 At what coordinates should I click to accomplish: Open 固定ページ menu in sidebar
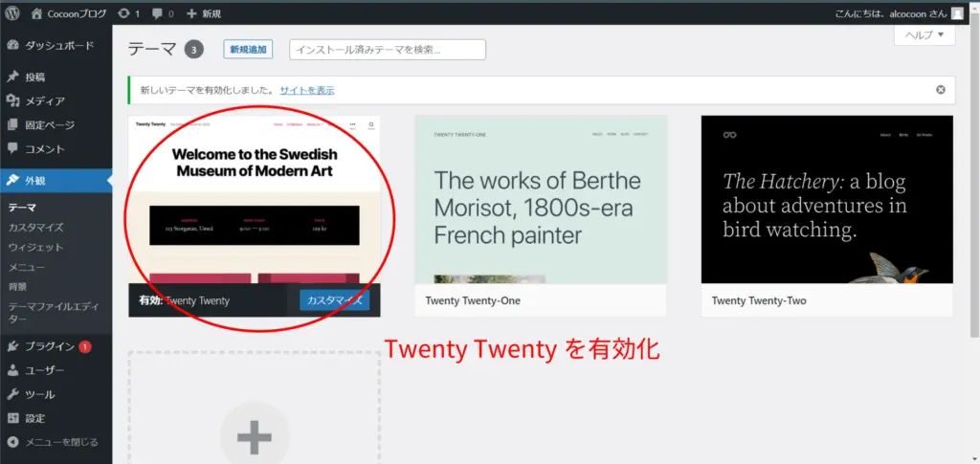[x=56, y=125]
